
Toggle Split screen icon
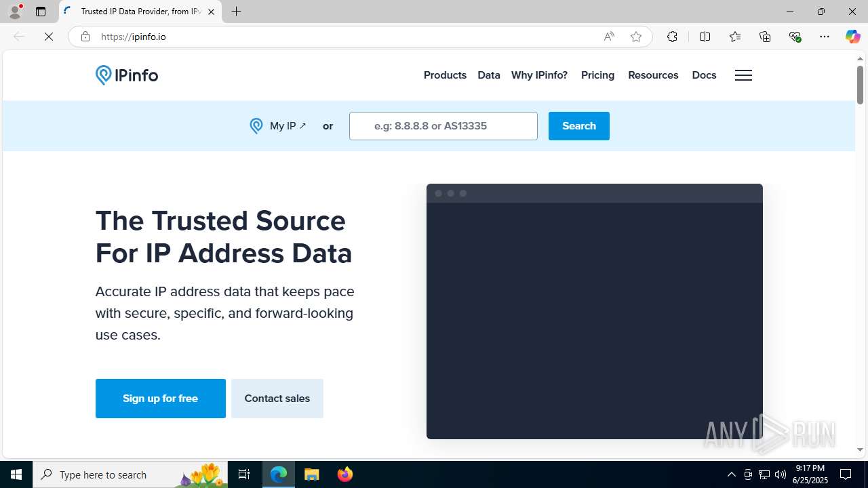(705, 37)
